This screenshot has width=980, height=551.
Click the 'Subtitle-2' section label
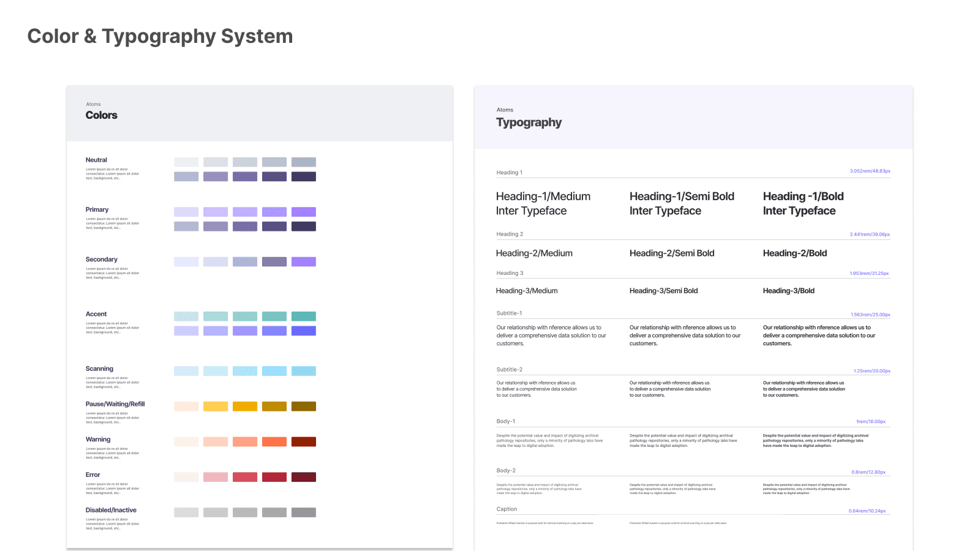tap(510, 370)
